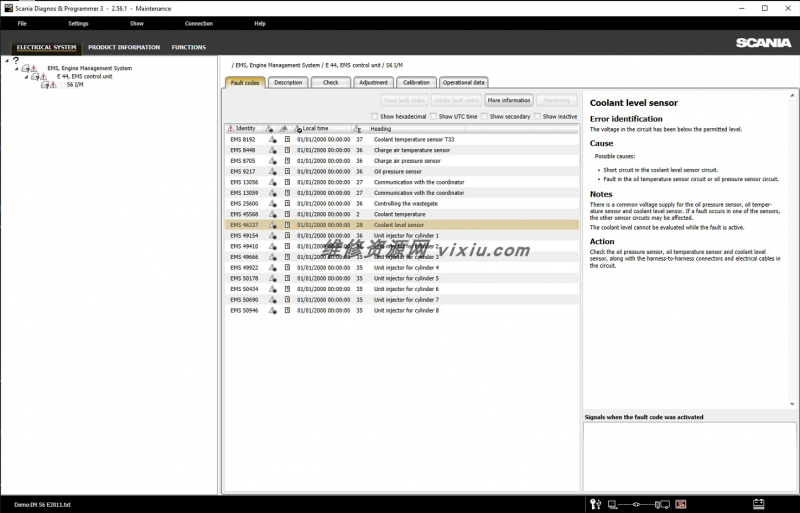Screen dimensions: 800x513
Task: Enable the Show UTC time checkbox
Action: point(433,116)
